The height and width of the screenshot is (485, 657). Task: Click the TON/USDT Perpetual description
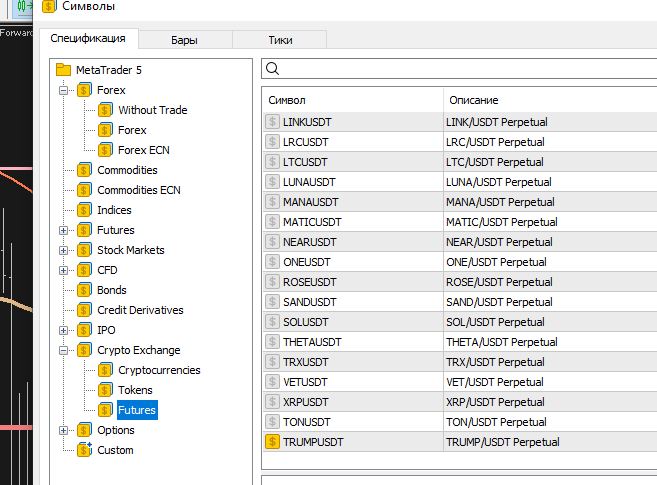[496, 422]
